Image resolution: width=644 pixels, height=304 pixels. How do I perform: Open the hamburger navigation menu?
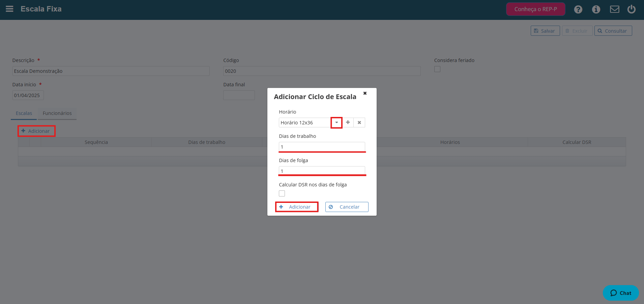9,9
